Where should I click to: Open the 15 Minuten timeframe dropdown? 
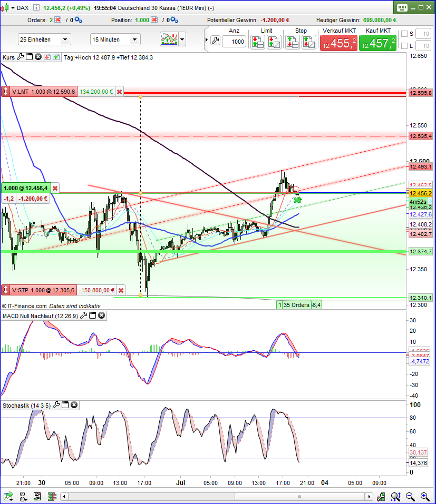115,39
